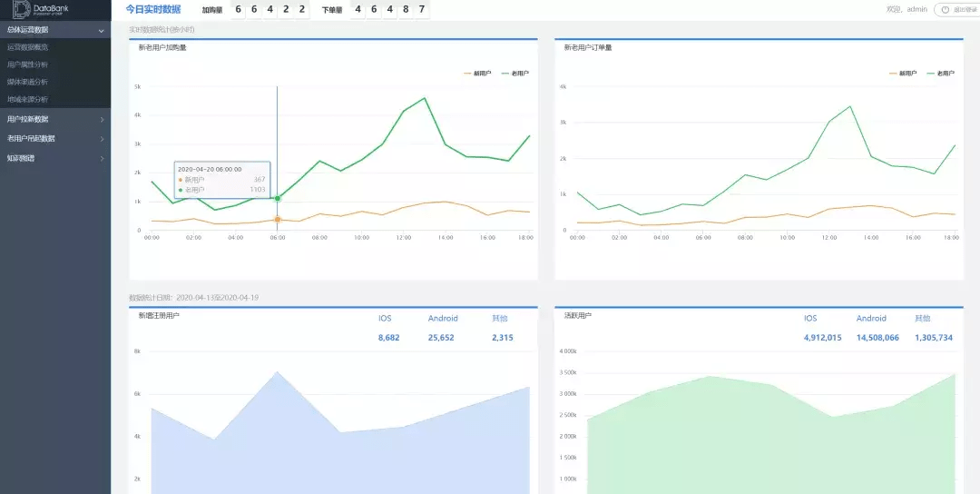Expand the 知识图谱 sidebar section

coord(54,158)
